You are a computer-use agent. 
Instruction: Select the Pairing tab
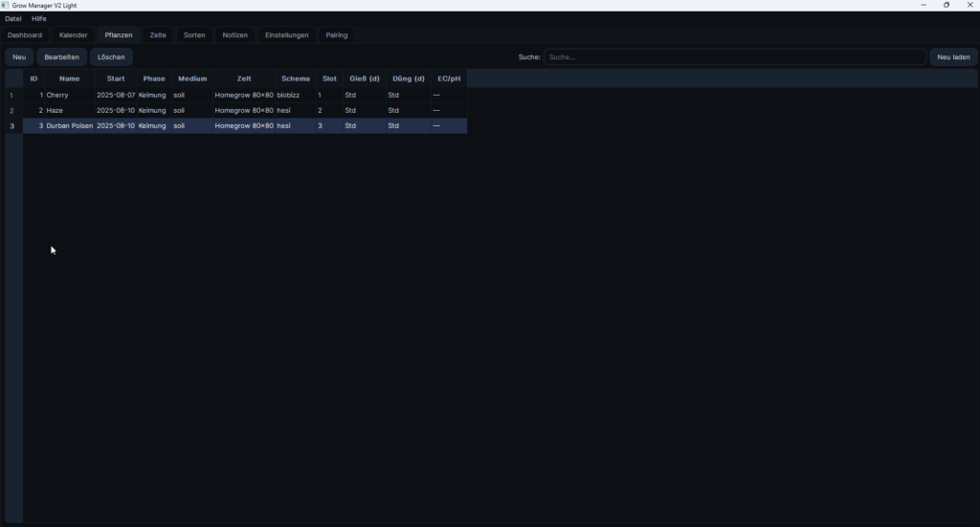[x=337, y=35]
